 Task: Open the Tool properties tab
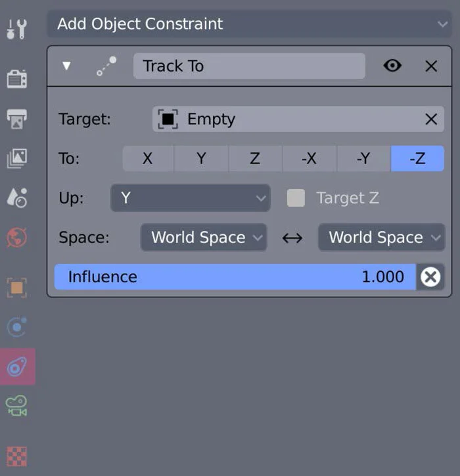(16, 29)
